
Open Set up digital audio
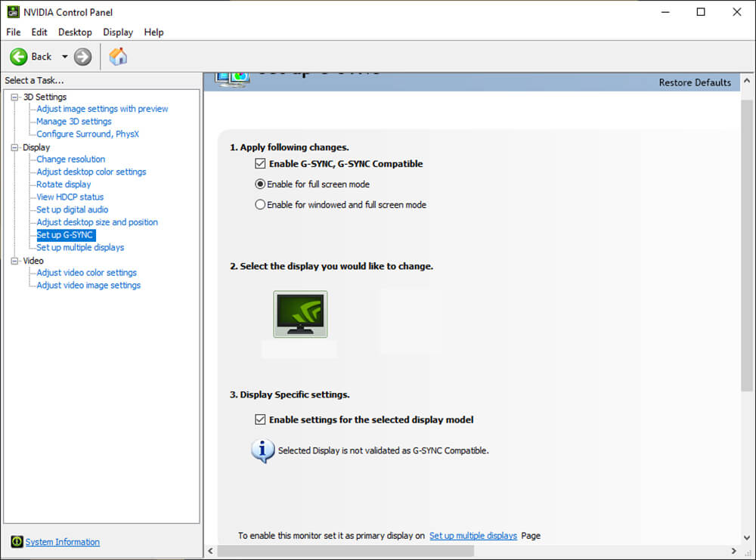[x=73, y=209]
